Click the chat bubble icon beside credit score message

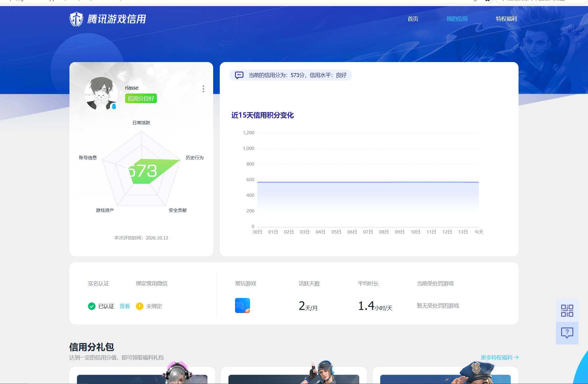(x=239, y=75)
